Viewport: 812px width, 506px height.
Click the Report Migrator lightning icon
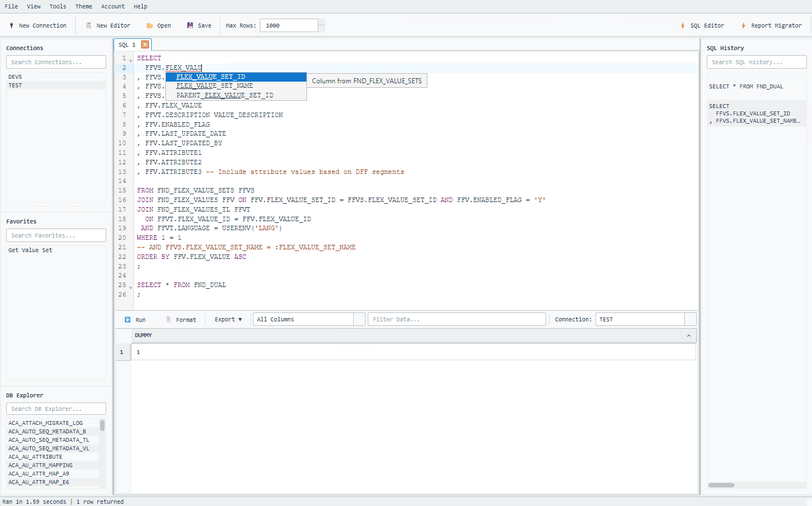click(x=743, y=26)
